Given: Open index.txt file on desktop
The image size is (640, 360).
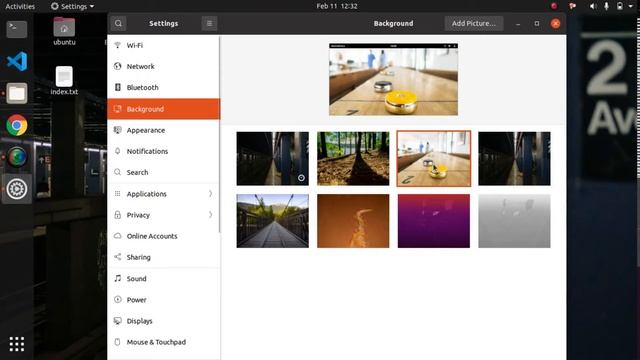Looking at the screenshot, I should pos(64,81).
